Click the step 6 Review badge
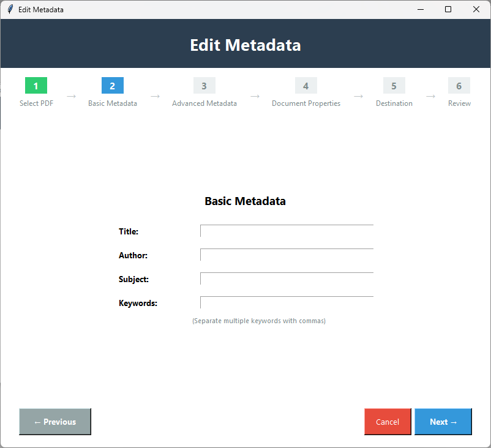The height and width of the screenshot is (448, 491). click(459, 86)
